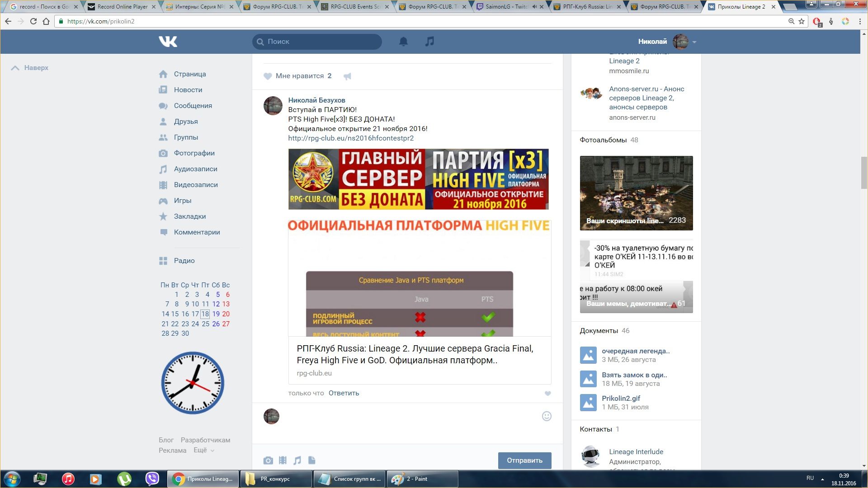Screen dimensions: 868x488
Task: Click the Поиск search field
Action: [x=317, y=42]
